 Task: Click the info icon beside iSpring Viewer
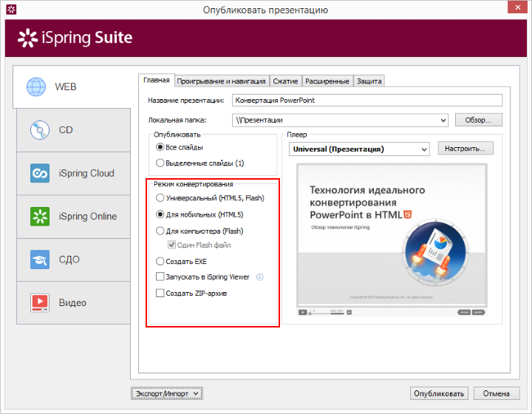[x=260, y=277]
